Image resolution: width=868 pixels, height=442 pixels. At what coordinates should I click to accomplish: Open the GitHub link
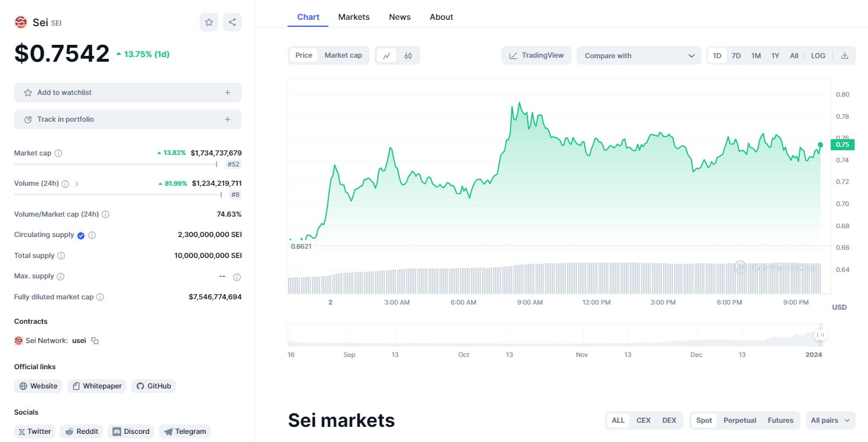153,386
